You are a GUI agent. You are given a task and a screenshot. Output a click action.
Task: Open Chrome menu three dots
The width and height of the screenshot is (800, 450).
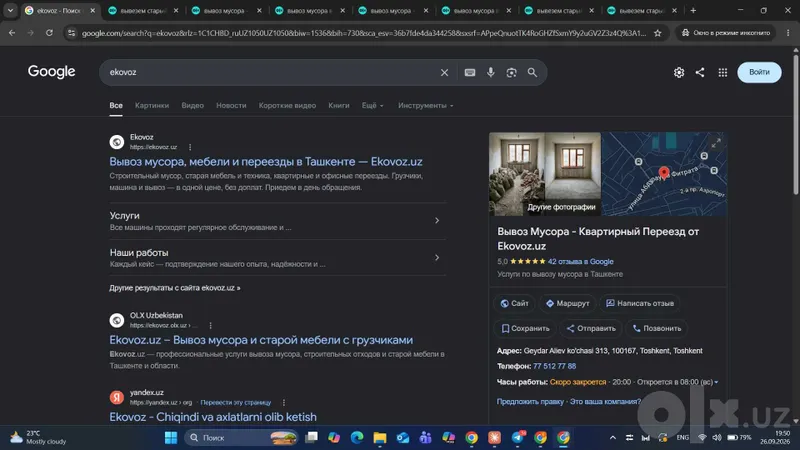pos(788,33)
